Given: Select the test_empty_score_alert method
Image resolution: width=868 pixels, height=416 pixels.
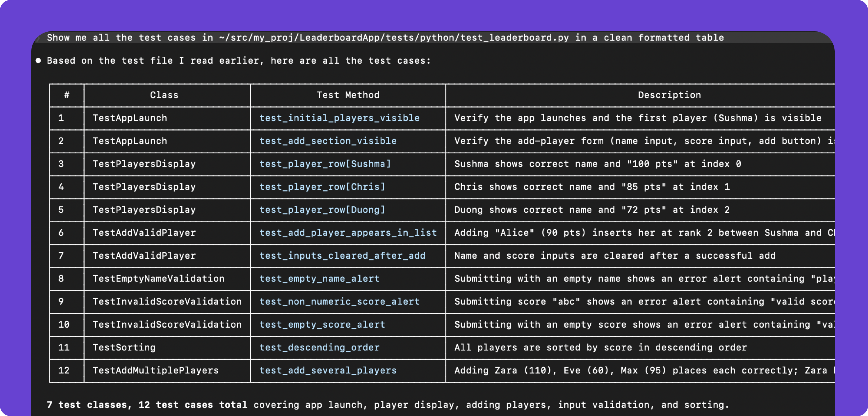Looking at the screenshot, I should [322, 324].
